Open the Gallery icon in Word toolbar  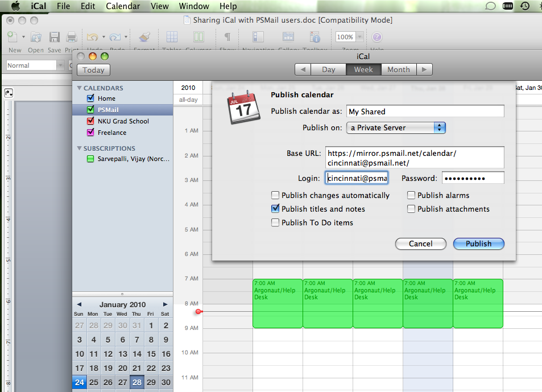288,36
